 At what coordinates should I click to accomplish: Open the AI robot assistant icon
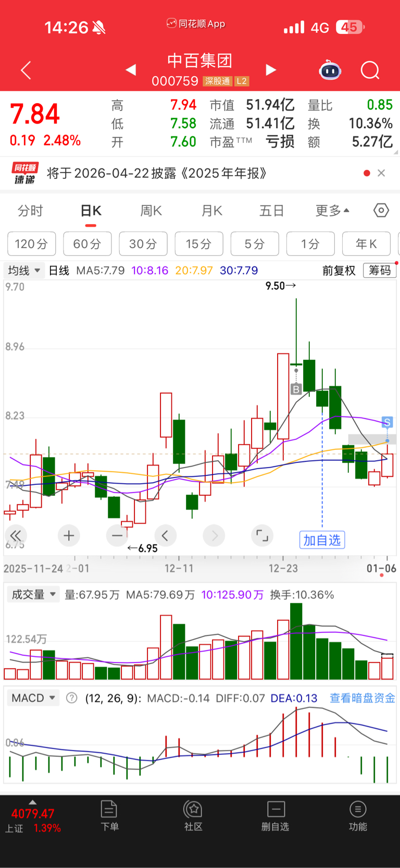(x=330, y=70)
